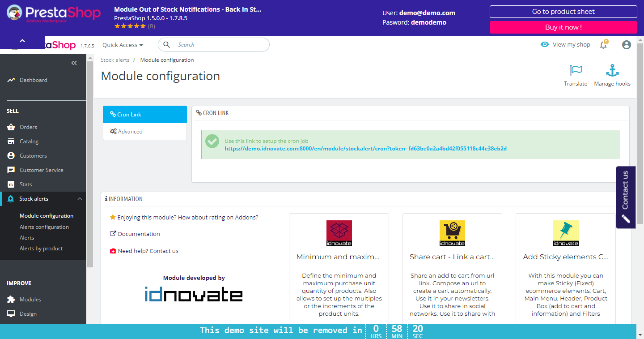Click the Stock alerts breadcrumb link

(115, 60)
